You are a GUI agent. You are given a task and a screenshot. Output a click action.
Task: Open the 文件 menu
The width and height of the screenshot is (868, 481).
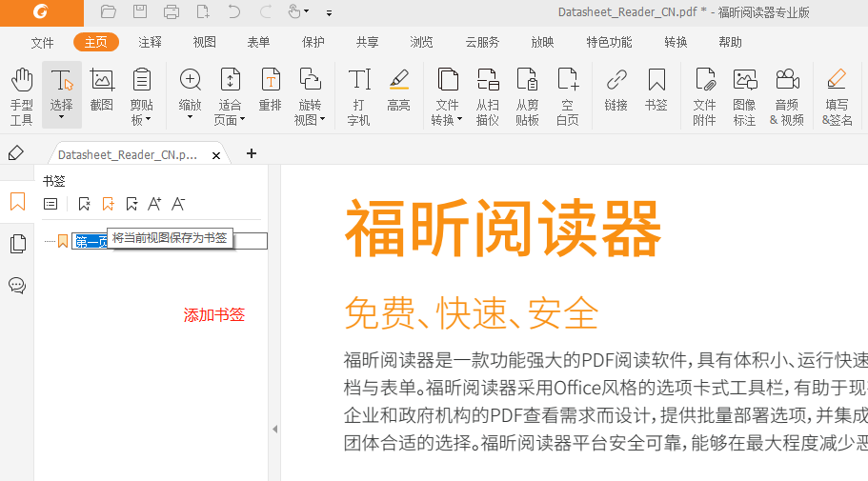pos(42,43)
